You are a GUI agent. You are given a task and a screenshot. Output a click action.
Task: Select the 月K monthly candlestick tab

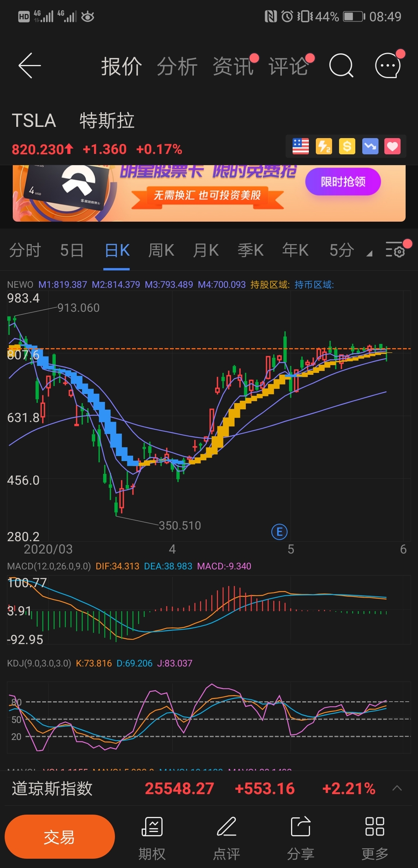pos(206,250)
